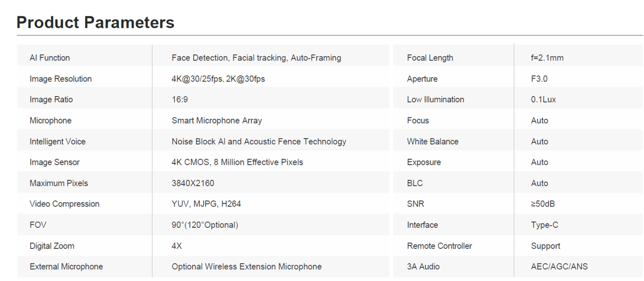Click the Type-C interface value

tap(544, 225)
